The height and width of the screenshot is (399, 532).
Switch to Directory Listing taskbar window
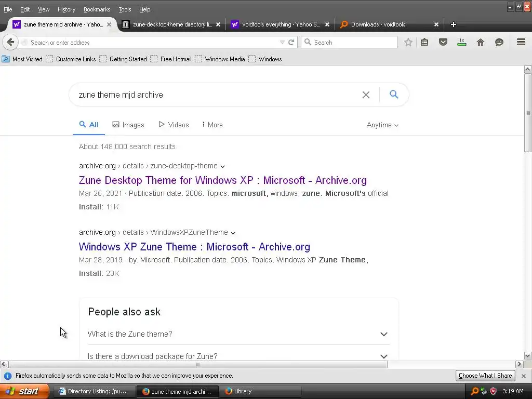[x=94, y=391]
